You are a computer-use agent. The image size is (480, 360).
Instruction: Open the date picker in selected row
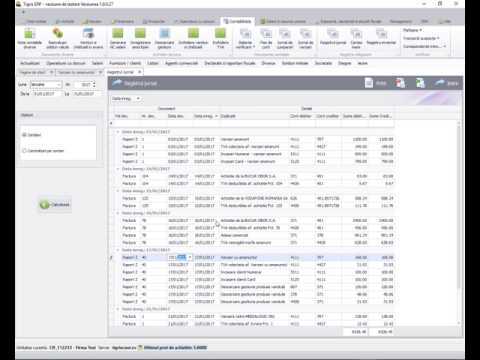point(190,257)
